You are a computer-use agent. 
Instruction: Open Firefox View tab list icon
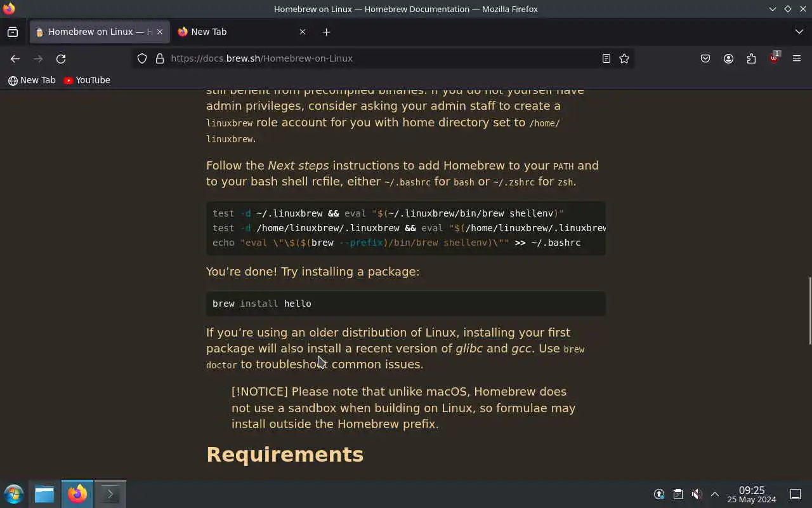point(13,32)
